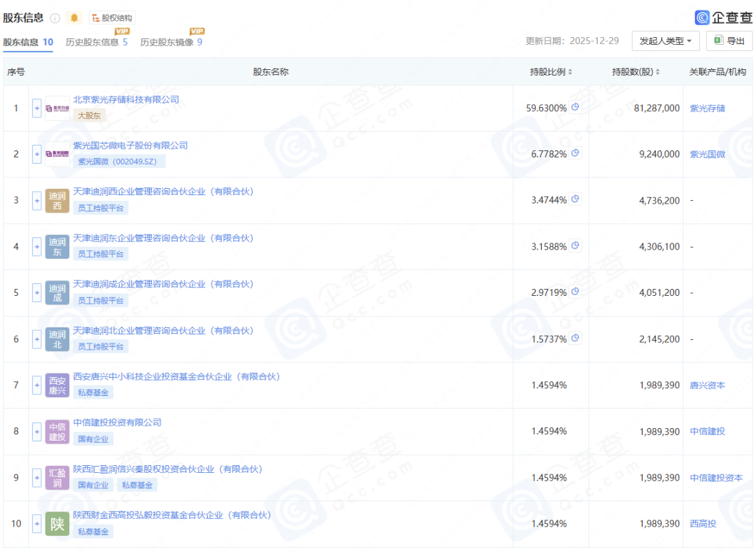Expand row 3 天津迪润西 plus button
Image resolution: width=756 pixels, height=554 pixels.
pyautogui.click(x=36, y=200)
